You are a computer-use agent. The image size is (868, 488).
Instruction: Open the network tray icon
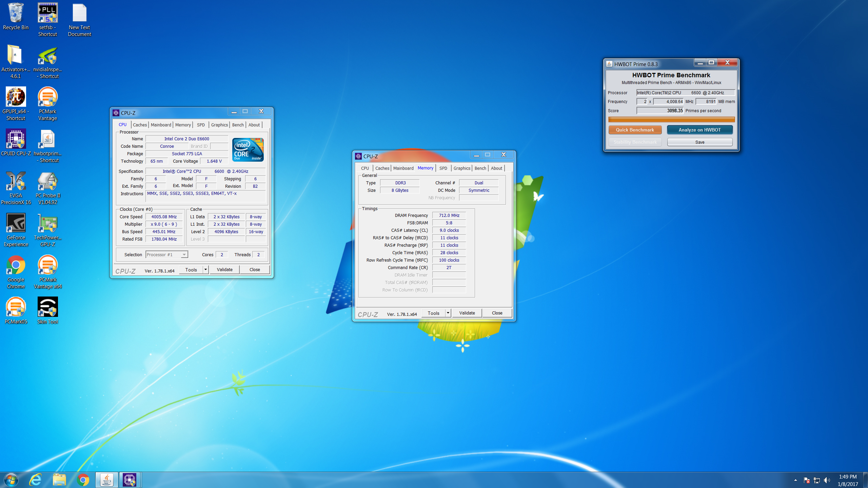tap(817, 480)
